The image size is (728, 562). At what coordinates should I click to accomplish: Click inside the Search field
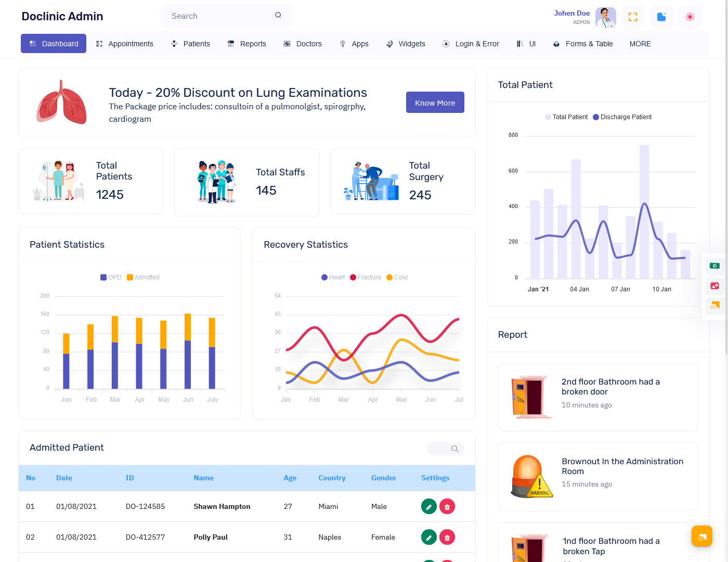click(x=218, y=16)
